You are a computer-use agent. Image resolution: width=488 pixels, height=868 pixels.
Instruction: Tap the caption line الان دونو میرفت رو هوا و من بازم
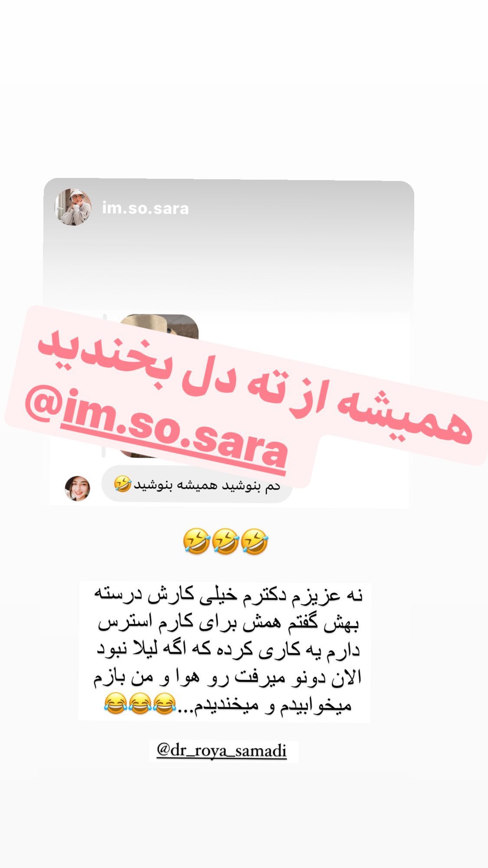click(228, 678)
